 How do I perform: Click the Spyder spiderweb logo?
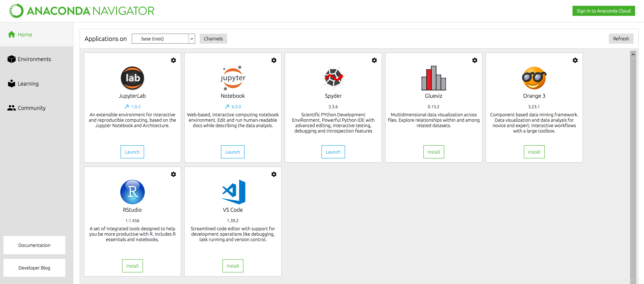coord(333,78)
